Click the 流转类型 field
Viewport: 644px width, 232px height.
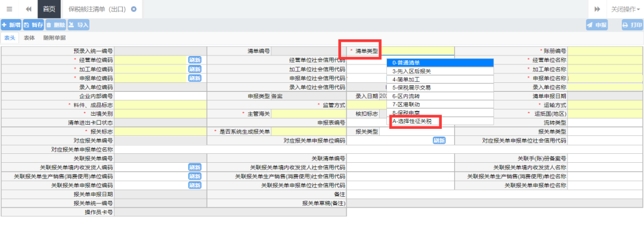point(605,122)
